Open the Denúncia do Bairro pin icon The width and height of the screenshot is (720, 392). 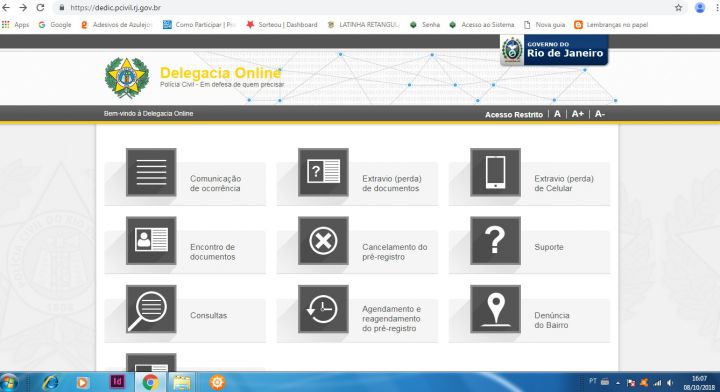tap(495, 309)
